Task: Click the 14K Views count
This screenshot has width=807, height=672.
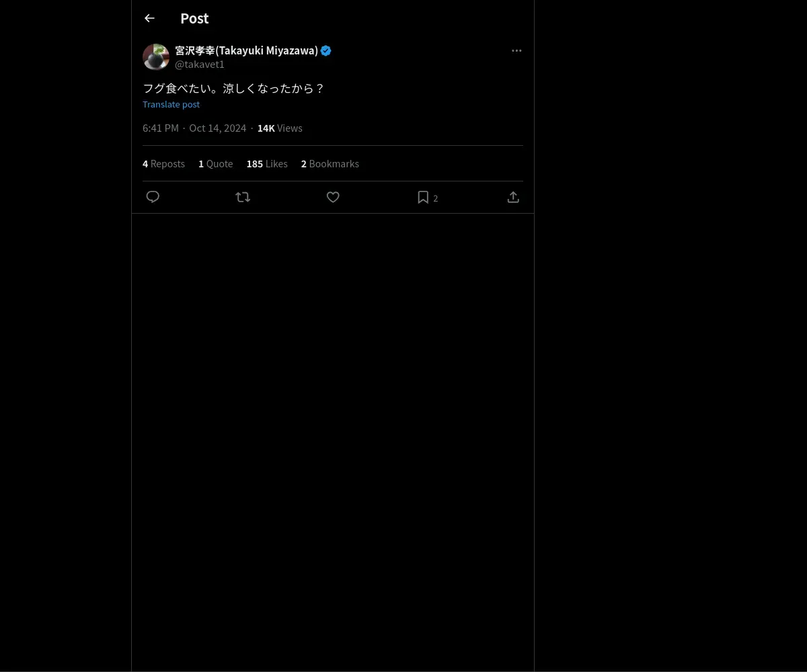Action: pyautogui.click(x=280, y=128)
